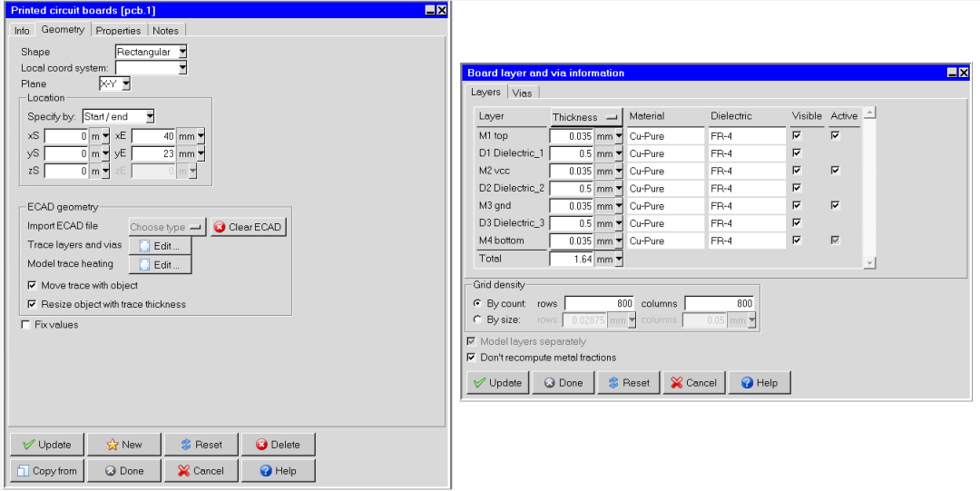The image size is (980, 491).
Task: Click the Clear ECAD button
Action: pos(248,226)
